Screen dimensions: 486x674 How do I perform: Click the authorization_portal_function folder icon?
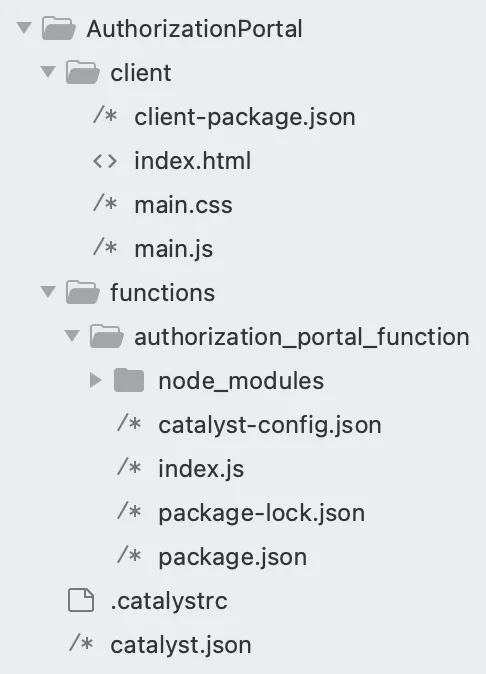pos(107,337)
